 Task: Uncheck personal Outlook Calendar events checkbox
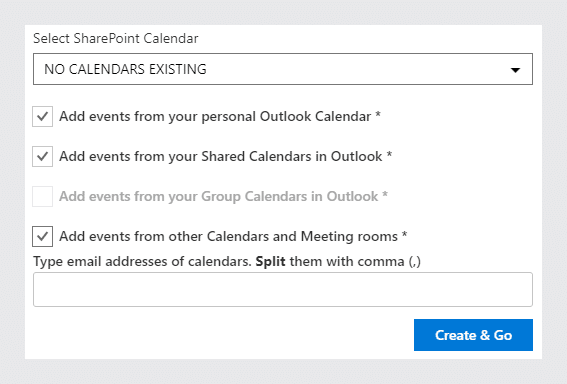pos(42,116)
